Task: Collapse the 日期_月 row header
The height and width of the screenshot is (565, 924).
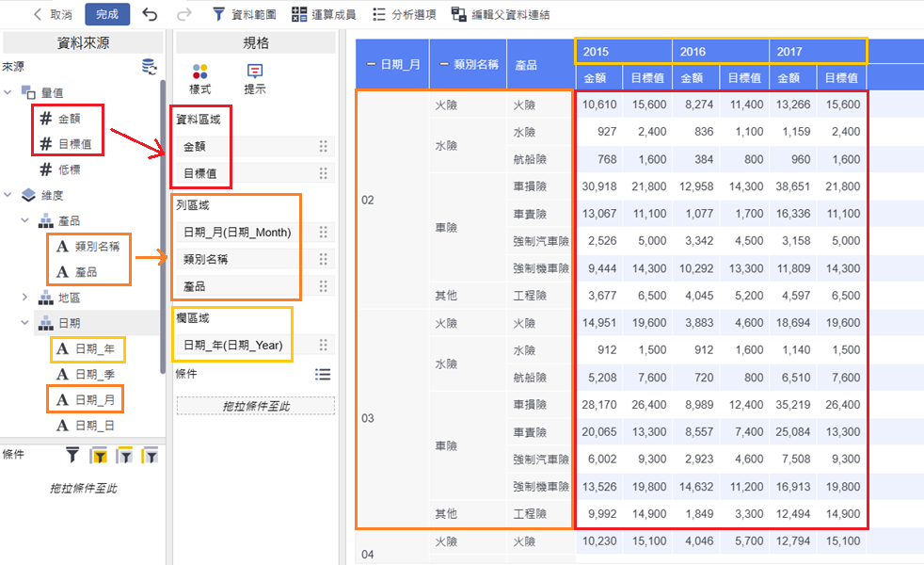Action: tap(372, 65)
